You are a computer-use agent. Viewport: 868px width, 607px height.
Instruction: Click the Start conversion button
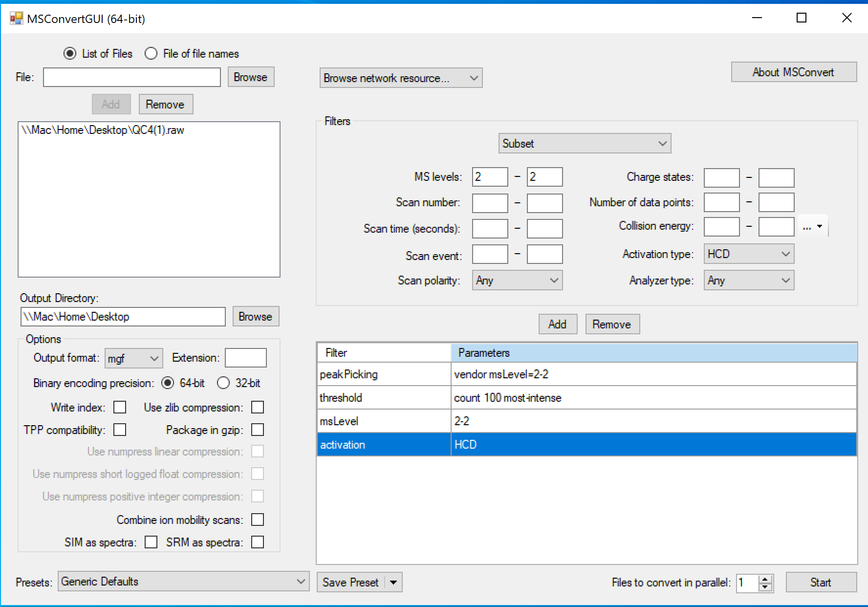821,583
